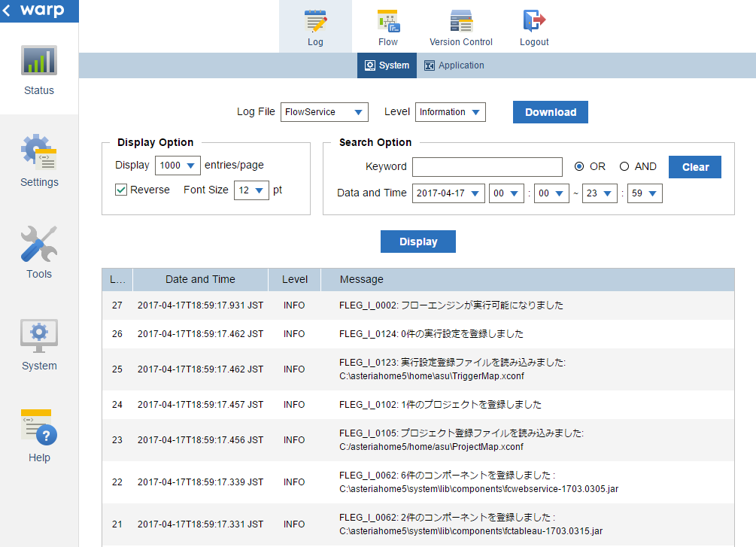Open Version Control from the top toolbar
Image resolution: width=756 pixels, height=547 pixels.
(x=460, y=26)
